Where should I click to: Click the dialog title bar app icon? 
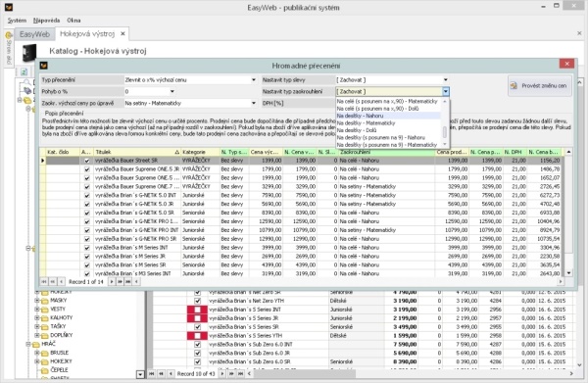[43, 66]
